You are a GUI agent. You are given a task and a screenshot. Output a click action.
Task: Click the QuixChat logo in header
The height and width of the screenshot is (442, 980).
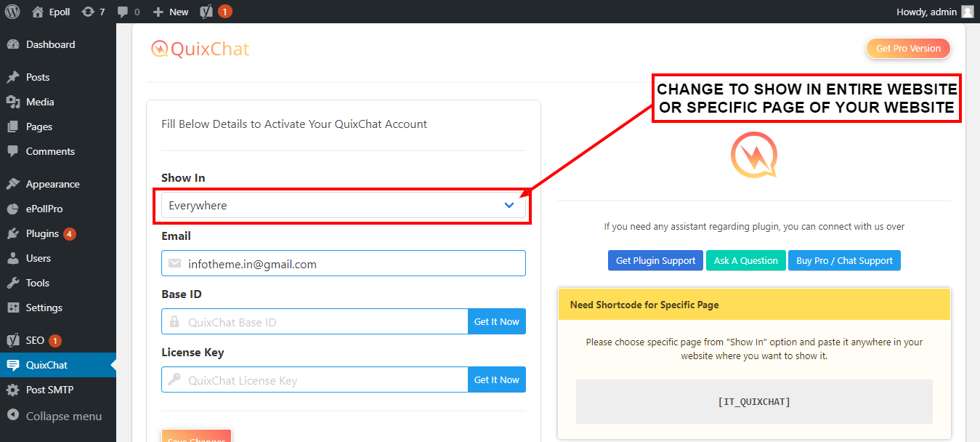click(201, 49)
